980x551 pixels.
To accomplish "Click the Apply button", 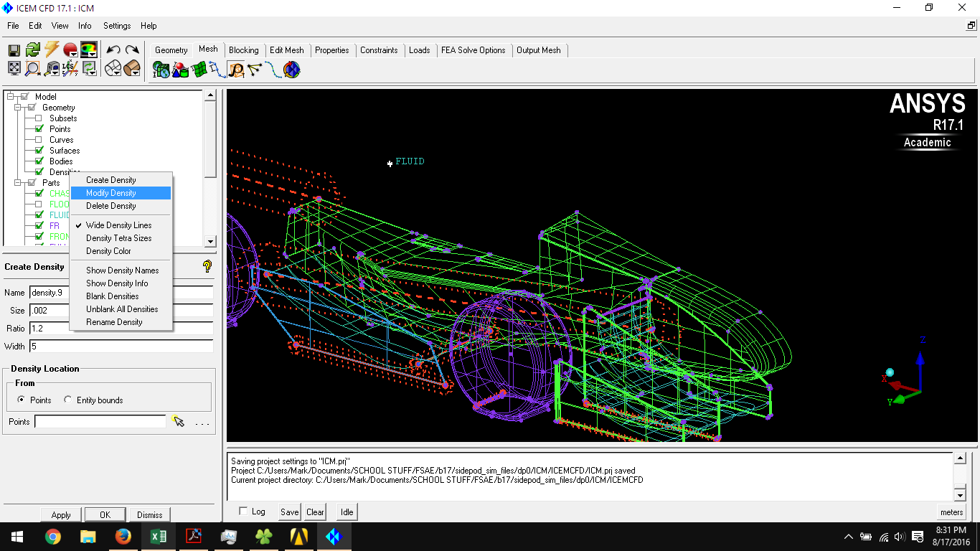I will 61,514.
